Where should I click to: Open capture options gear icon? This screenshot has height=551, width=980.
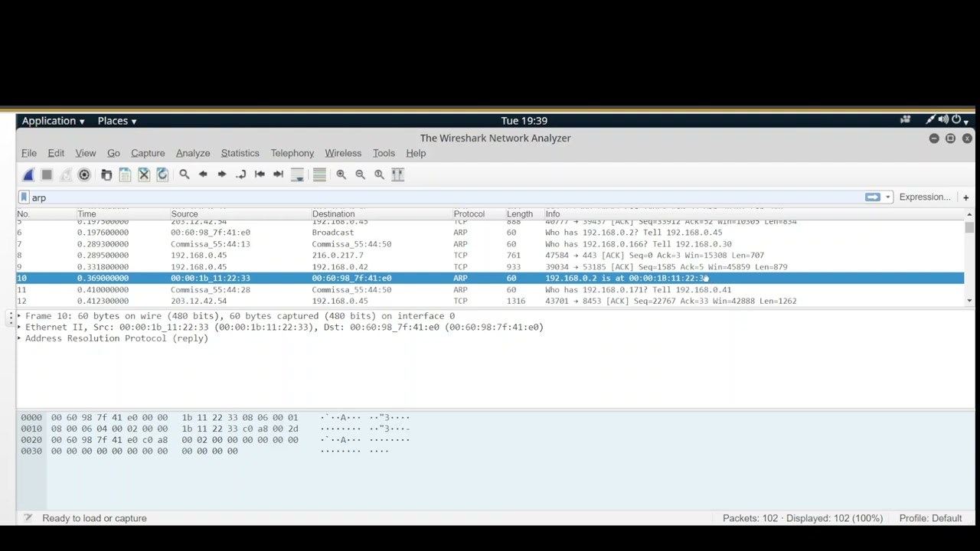click(x=84, y=174)
